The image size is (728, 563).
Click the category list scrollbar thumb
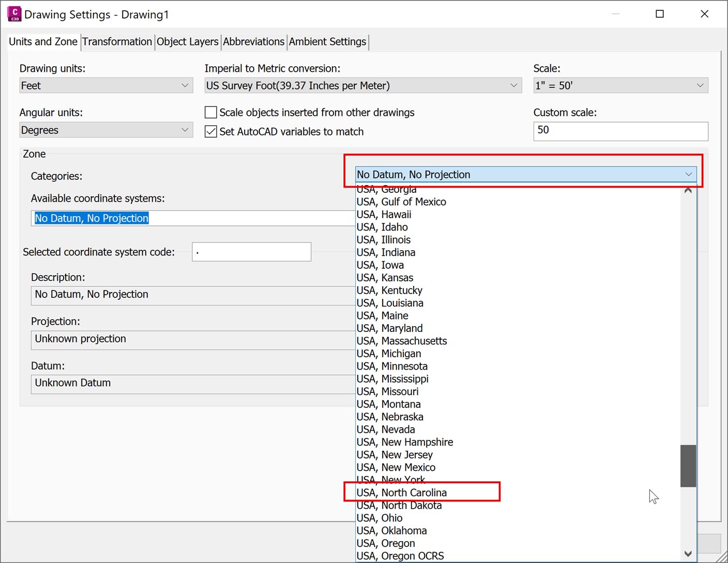688,466
